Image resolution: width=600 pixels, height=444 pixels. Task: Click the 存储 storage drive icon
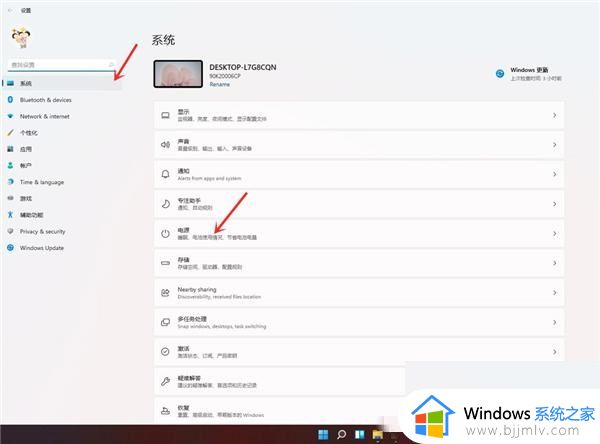coord(165,263)
